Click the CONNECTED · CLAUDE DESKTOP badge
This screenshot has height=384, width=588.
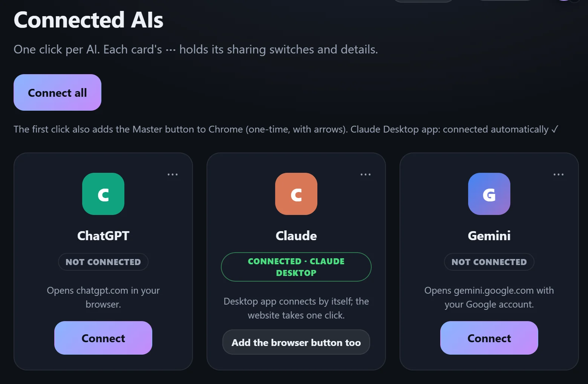pyautogui.click(x=296, y=267)
